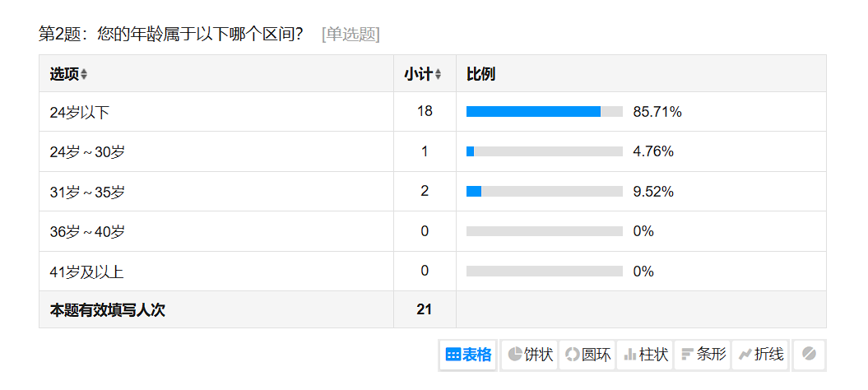Image resolution: width=868 pixels, height=390 pixels.
Task: Select the 24岁以下 option row
Action: [x=79, y=113]
